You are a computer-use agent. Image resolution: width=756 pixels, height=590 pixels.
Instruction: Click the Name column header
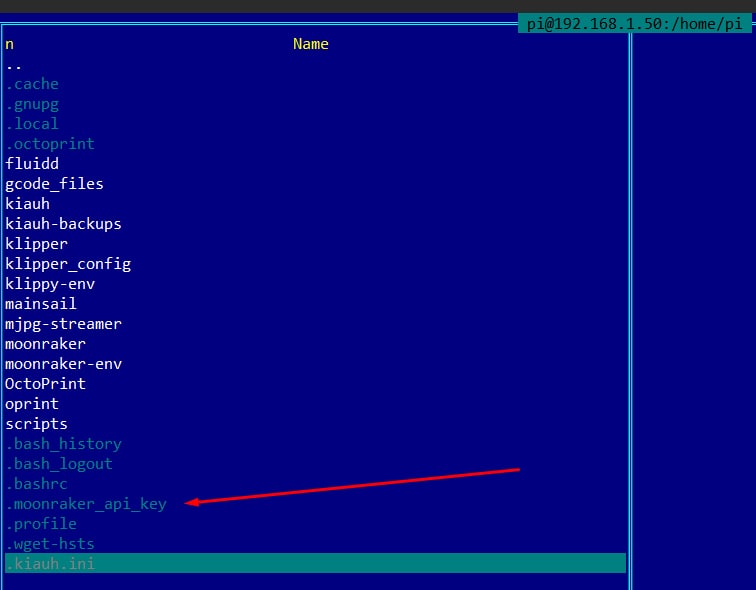click(311, 44)
